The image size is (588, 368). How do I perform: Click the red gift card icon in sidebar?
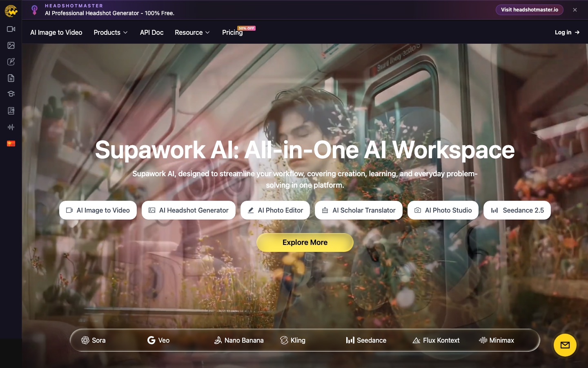tap(11, 144)
